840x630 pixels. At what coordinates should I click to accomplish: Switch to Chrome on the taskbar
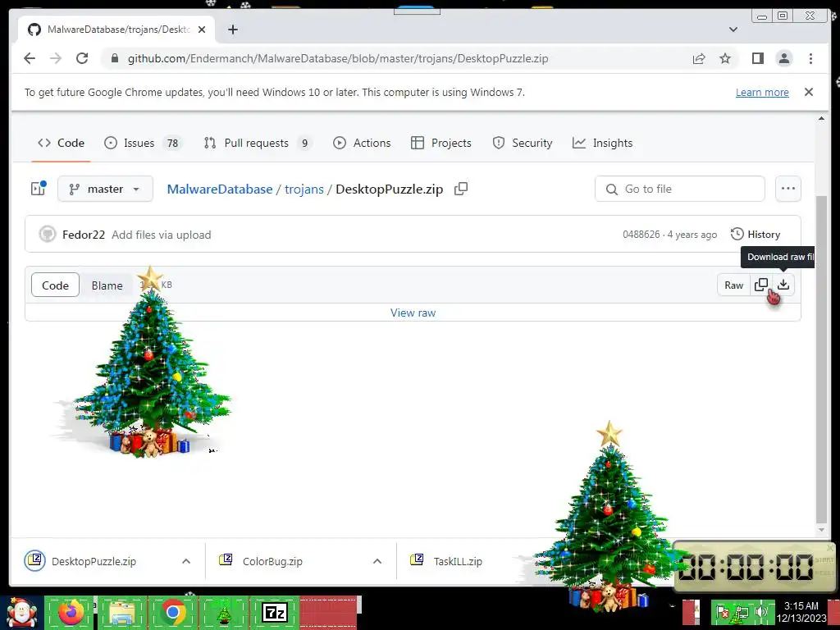coord(172,613)
